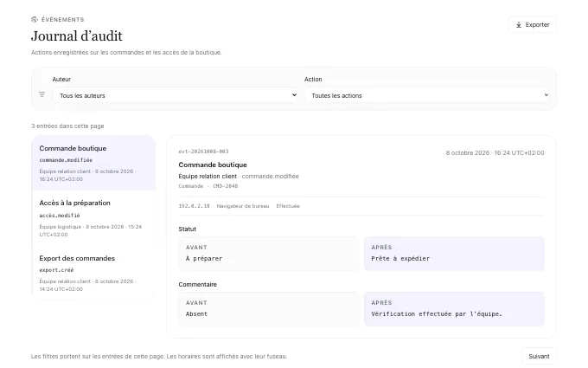The height and width of the screenshot is (368, 588).
Task: Click the Évènements icon above the title
Action: 35,20
